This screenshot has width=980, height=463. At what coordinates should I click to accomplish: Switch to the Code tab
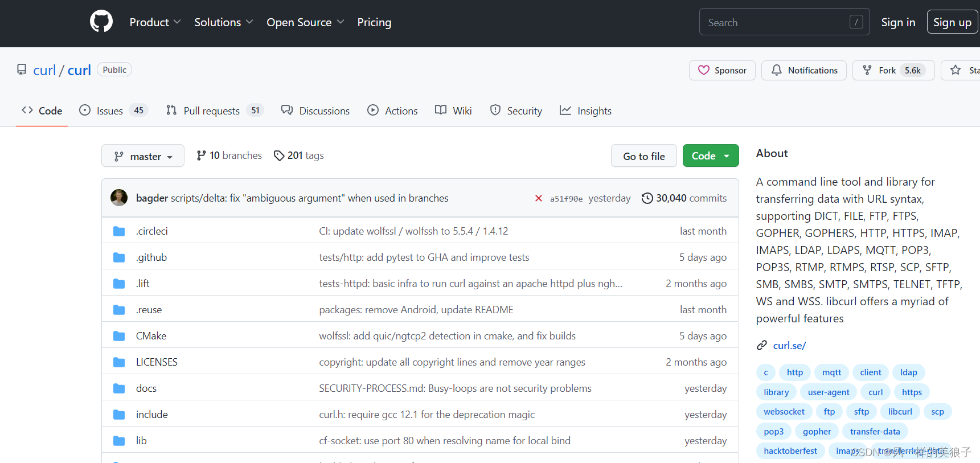42,110
